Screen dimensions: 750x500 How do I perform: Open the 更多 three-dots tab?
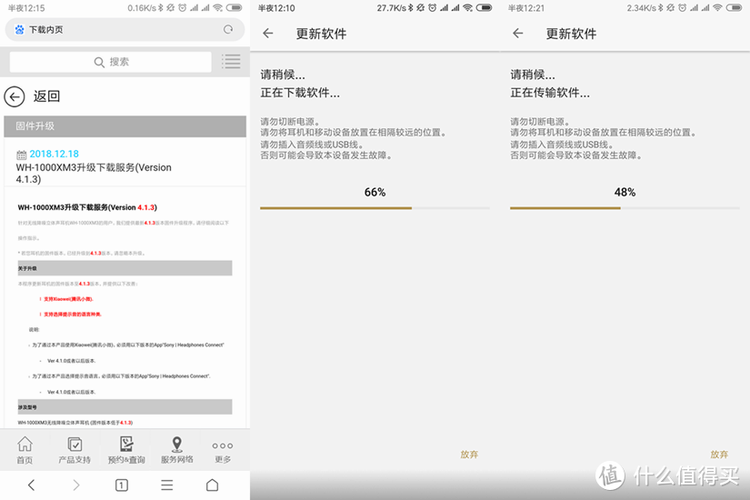(222, 452)
